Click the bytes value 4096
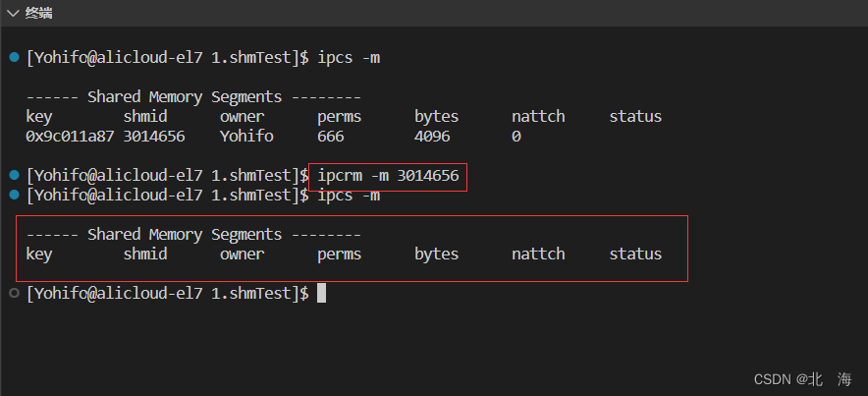The height and width of the screenshot is (396, 868). tap(432, 137)
